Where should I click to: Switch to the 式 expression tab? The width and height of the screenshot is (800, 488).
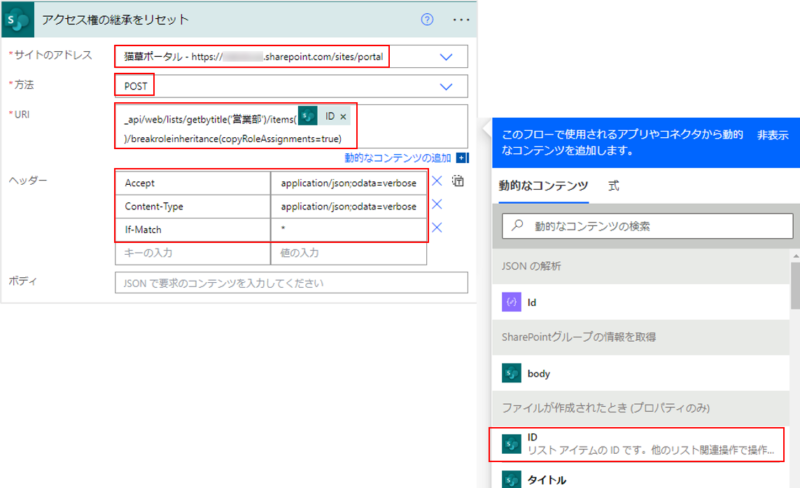pos(614,186)
